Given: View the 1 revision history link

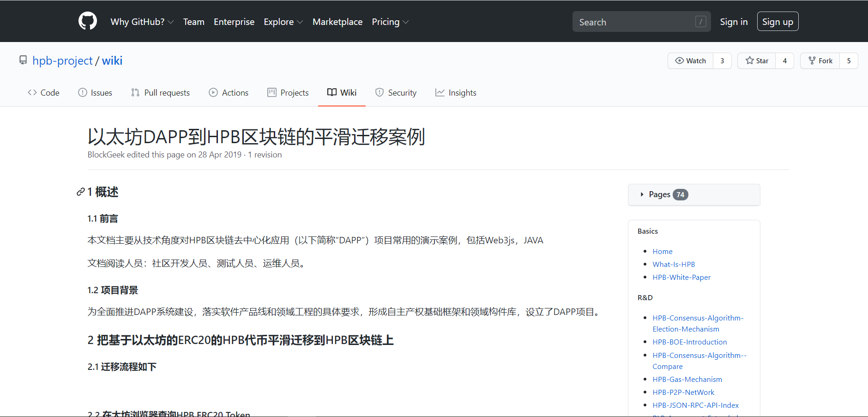Looking at the screenshot, I should (x=265, y=155).
